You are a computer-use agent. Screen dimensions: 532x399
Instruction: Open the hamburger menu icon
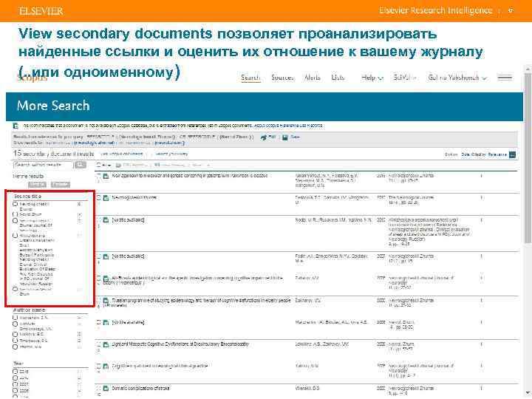point(505,78)
